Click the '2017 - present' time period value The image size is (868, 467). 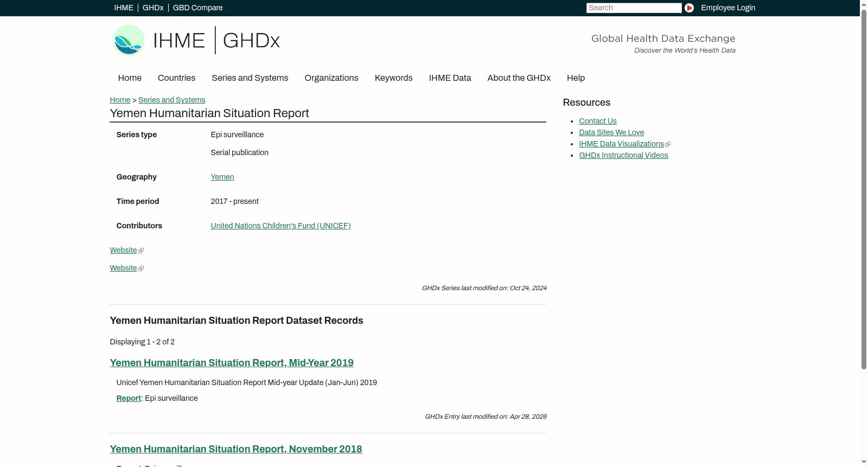click(234, 201)
